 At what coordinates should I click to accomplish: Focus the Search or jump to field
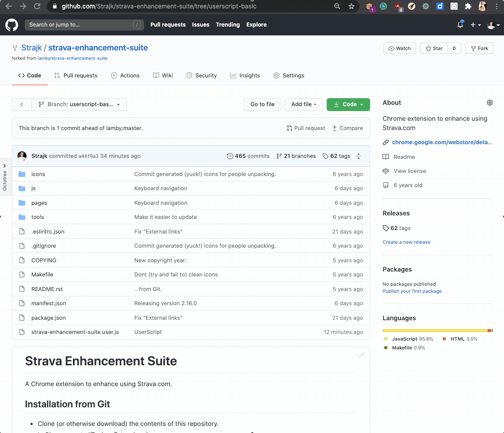(x=84, y=25)
